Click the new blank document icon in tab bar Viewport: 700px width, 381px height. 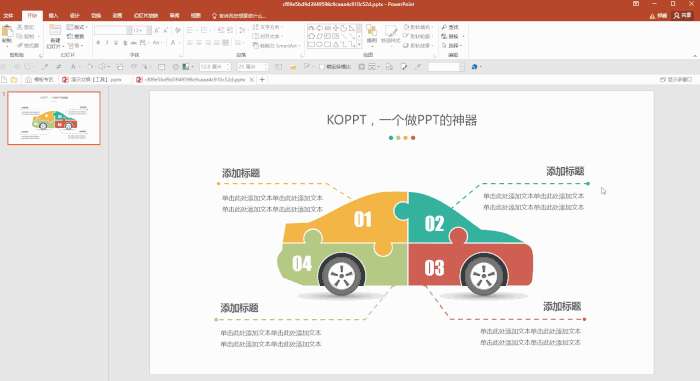(x=4, y=80)
